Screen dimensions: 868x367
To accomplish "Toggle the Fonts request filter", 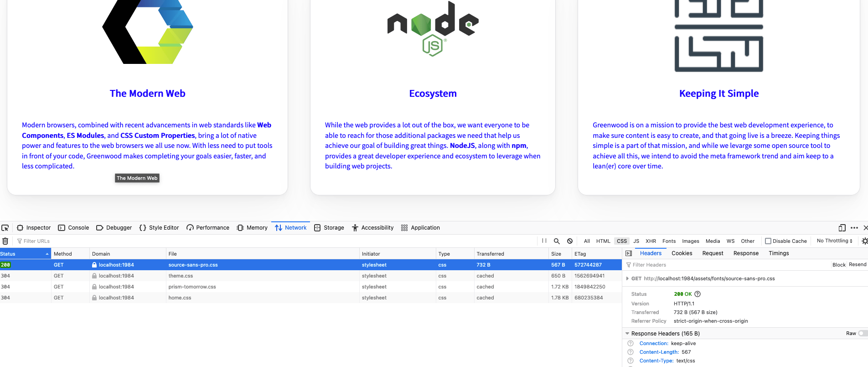I will pyautogui.click(x=669, y=241).
